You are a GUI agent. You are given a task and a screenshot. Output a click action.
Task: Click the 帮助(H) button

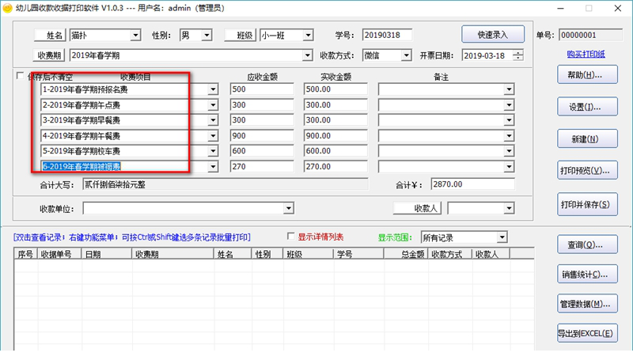(x=586, y=75)
